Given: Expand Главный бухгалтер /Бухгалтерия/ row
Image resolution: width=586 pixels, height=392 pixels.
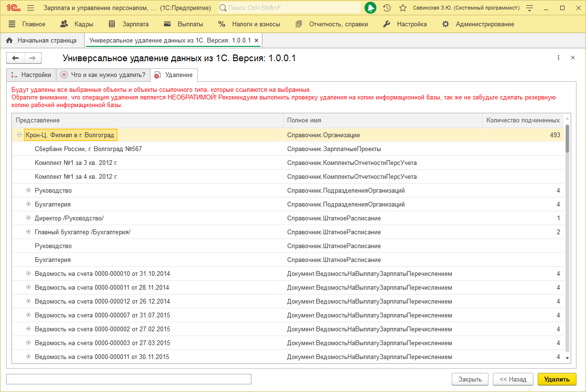Looking at the screenshot, I should [x=29, y=232].
